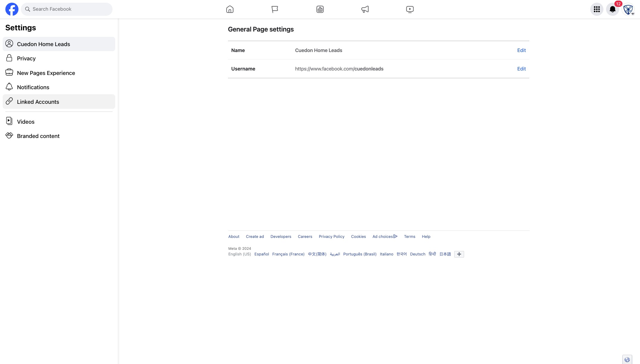Open Branded content settings
The width and height of the screenshot is (640, 364).
click(59, 136)
